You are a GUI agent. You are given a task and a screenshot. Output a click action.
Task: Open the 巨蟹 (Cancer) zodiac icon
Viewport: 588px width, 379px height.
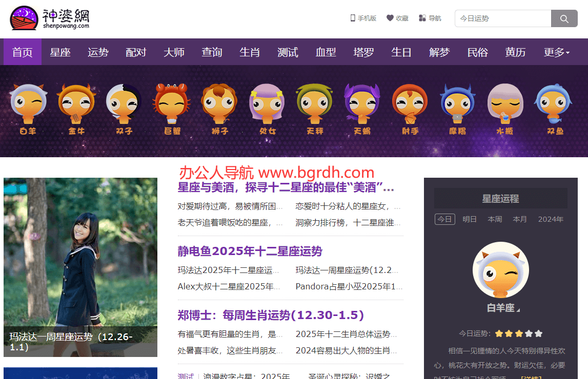click(171, 105)
